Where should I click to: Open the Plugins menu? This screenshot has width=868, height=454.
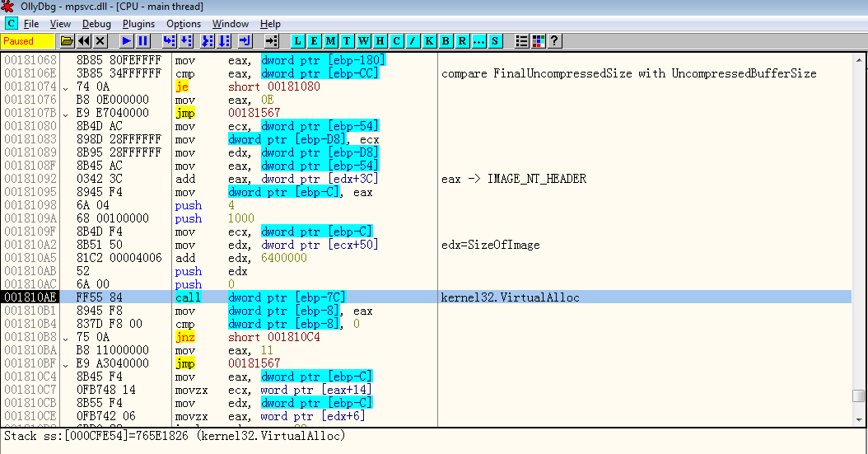[138, 24]
